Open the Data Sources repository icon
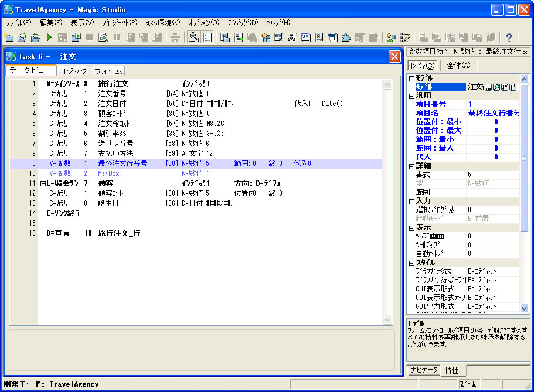The width and height of the screenshot is (534, 392). [x=239, y=37]
